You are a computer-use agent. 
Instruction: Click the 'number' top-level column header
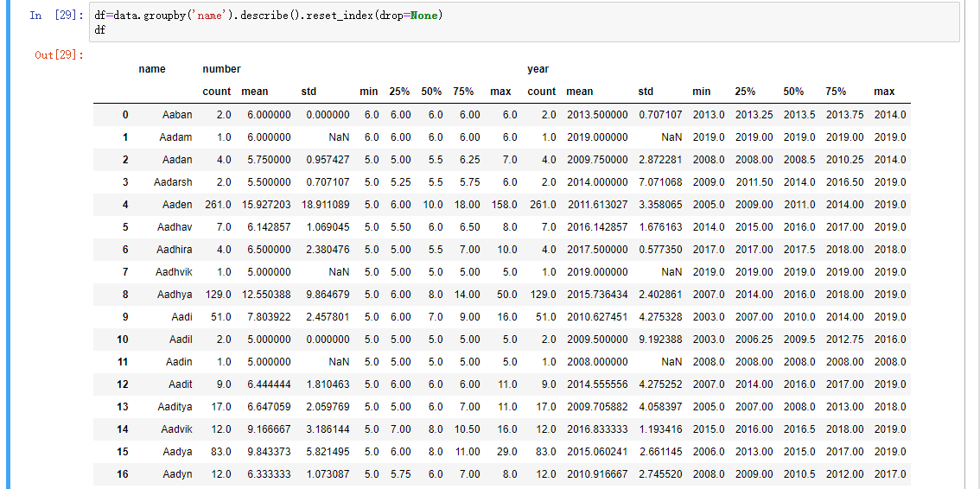coord(222,69)
